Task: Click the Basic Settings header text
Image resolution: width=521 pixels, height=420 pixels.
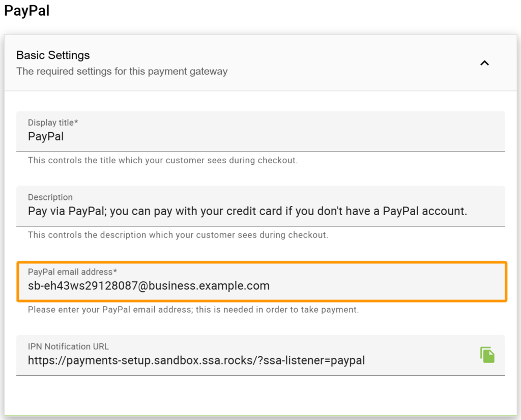Action: 52,55
